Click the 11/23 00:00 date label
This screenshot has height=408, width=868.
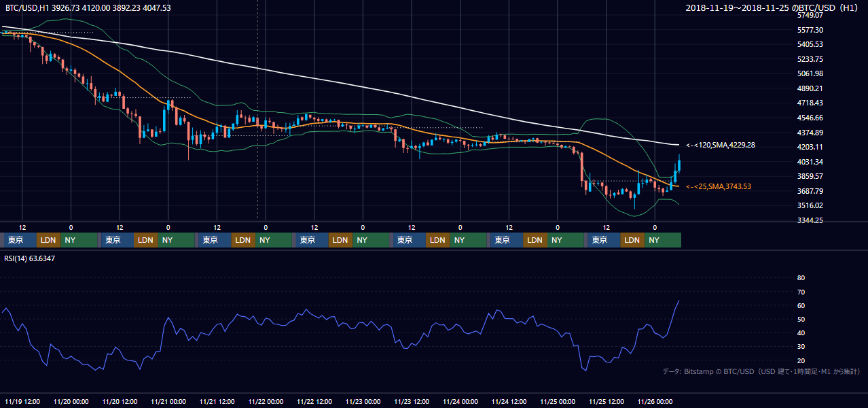[363, 402]
